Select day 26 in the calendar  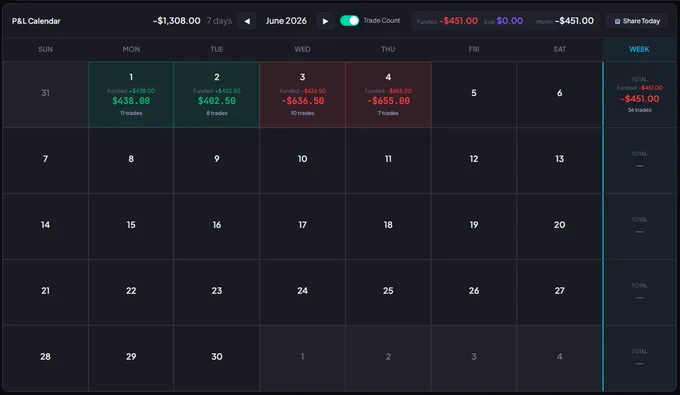pos(474,291)
